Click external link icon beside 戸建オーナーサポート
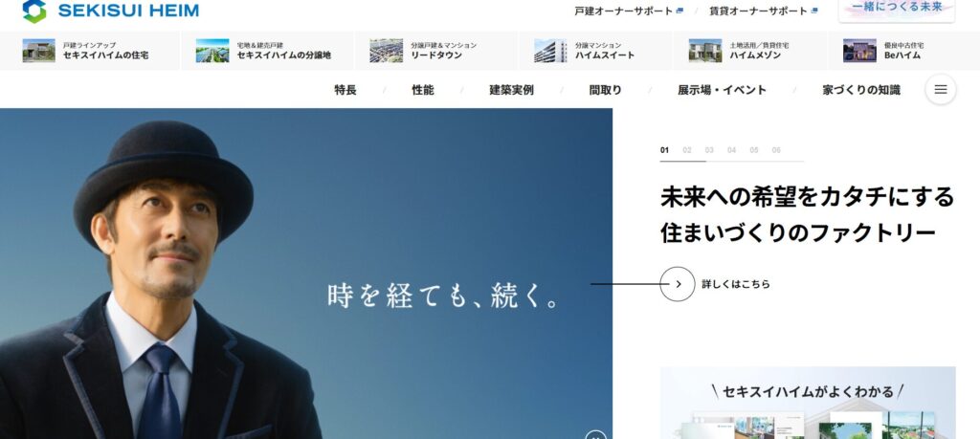The image size is (980, 439). tap(679, 11)
